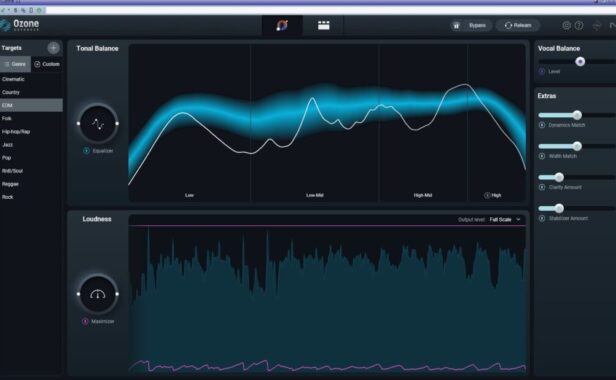Viewport: 616px width, 380px height.
Task: Click the left handle dot of the Equalizer knob
Action: pyautogui.click(x=79, y=124)
